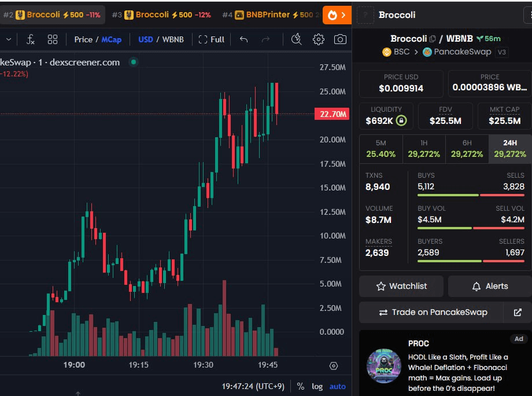
Task: Toggle log scale on chart
Action: (317, 386)
